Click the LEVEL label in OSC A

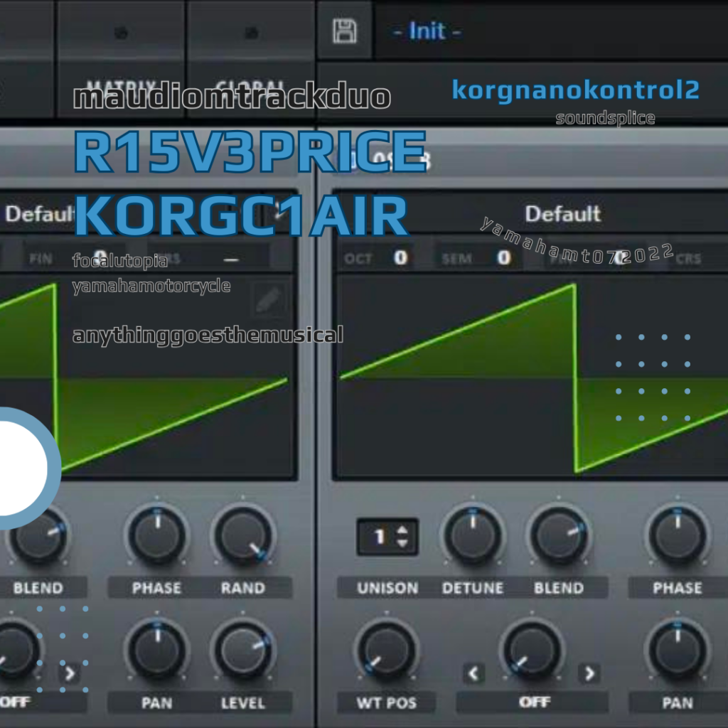[x=243, y=702]
